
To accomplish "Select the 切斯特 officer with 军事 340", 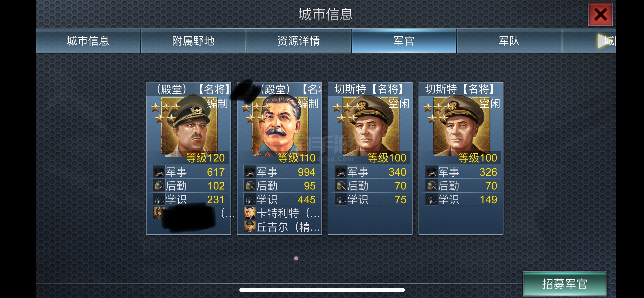I will click(371, 125).
